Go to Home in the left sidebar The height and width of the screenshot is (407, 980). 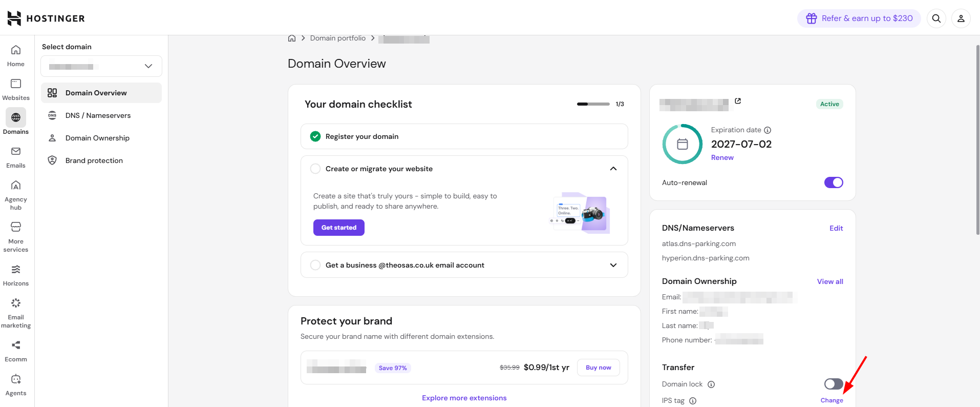click(16, 56)
